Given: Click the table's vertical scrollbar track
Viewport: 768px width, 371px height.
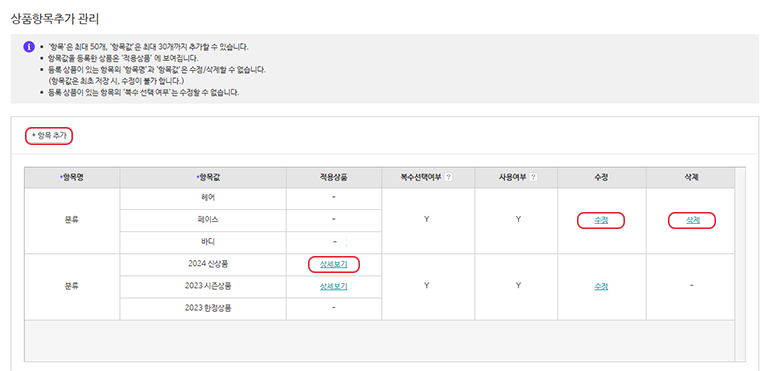Looking at the screenshot, I should [x=740, y=264].
